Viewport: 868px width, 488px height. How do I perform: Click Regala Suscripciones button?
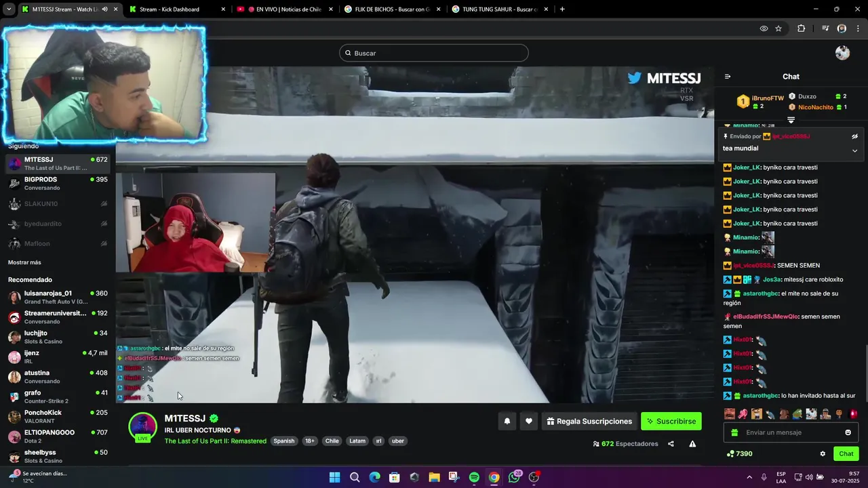coord(589,422)
